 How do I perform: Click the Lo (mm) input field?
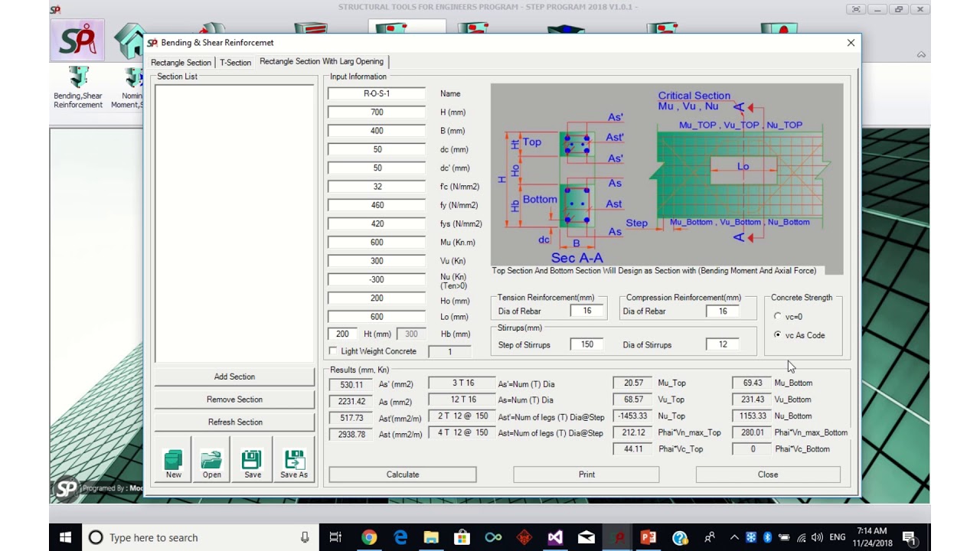click(x=377, y=317)
